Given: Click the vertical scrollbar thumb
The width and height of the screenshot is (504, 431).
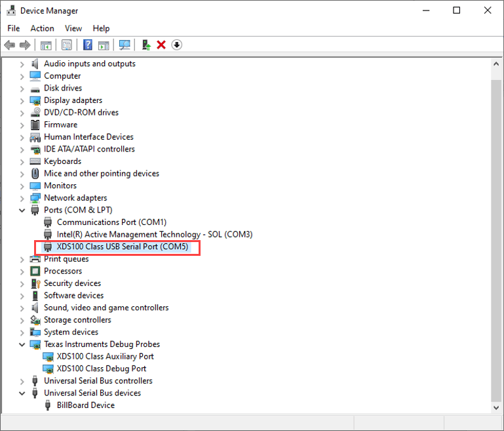Looking at the screenshot, I should 496,241.
